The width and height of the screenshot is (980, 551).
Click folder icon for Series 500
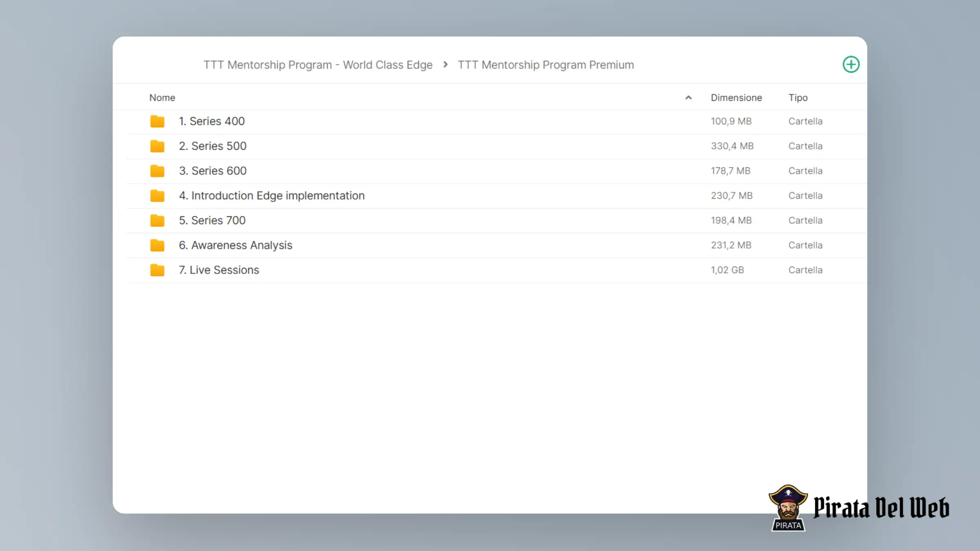[x=157, y=146]
